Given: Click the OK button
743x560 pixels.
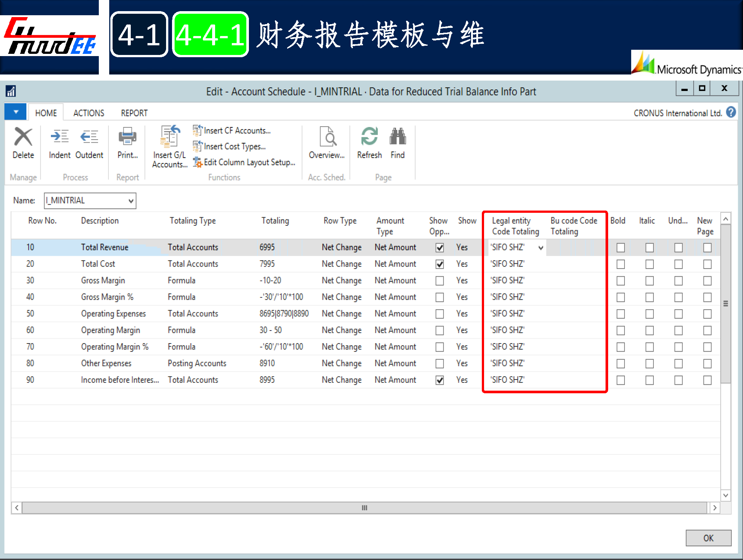Looking at the screenshot, I should click(708, 538).
